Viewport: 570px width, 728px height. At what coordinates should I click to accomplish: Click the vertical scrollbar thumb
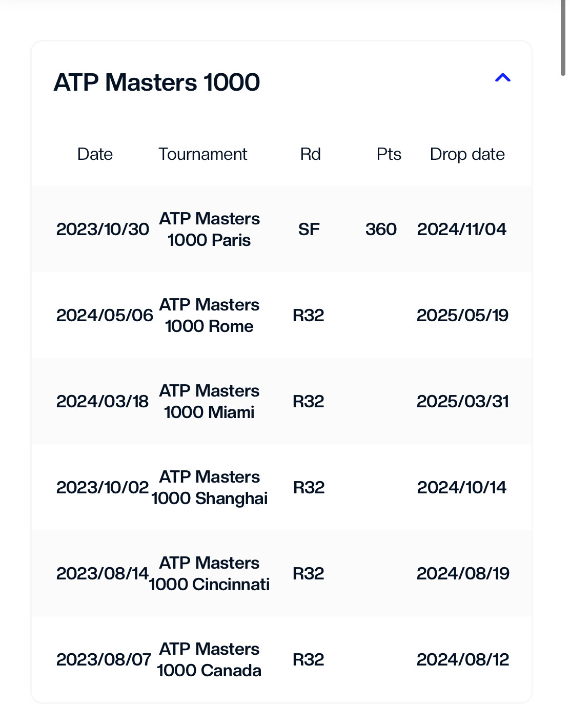pyautogui.click(x=563, y=38)
